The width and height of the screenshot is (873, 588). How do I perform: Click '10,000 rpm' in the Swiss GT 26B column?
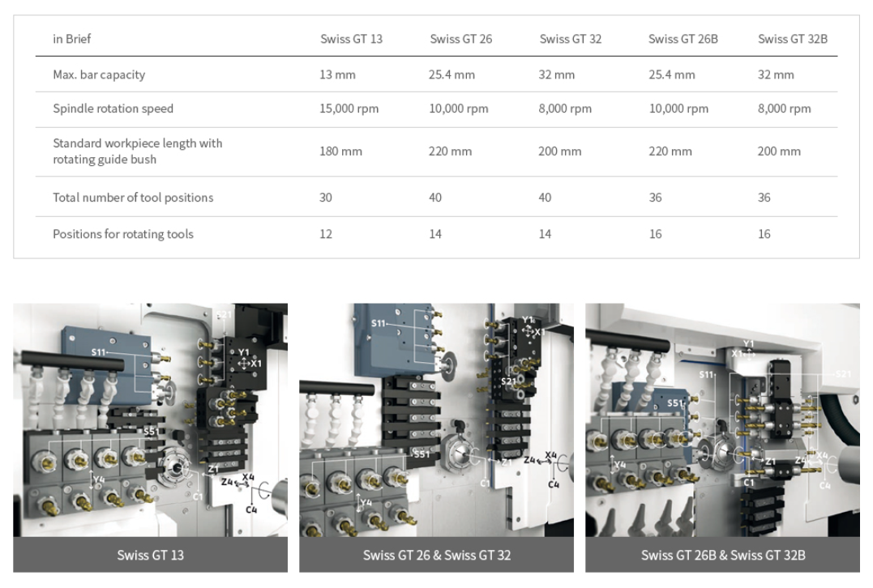click(678, 109)
